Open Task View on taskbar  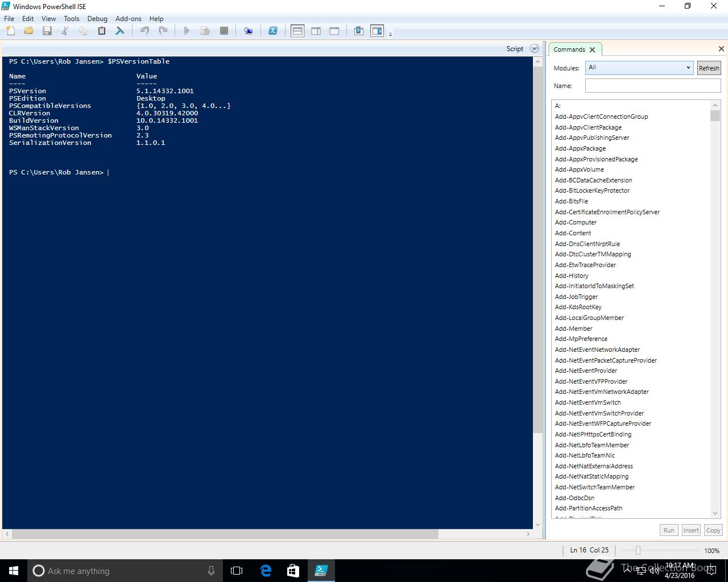[237, 571]
